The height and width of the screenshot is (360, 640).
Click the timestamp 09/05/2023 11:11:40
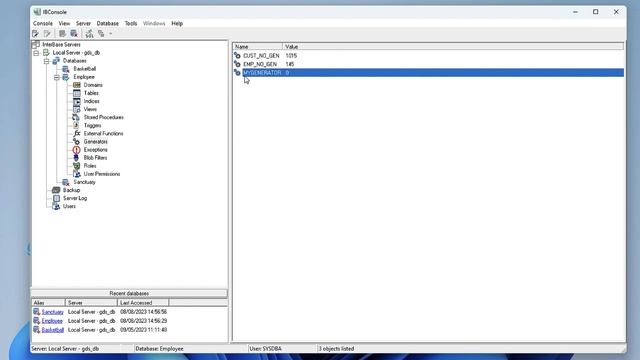pos(143,330)
